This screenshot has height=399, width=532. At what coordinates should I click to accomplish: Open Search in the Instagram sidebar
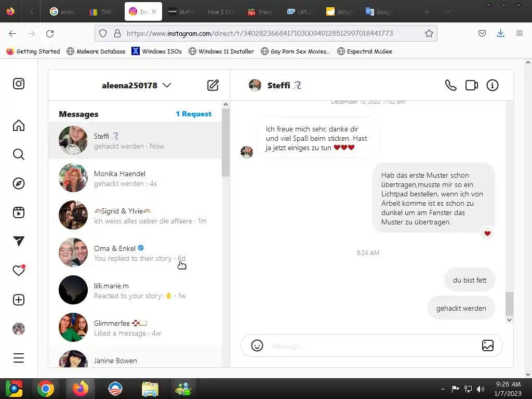[19, 154]
